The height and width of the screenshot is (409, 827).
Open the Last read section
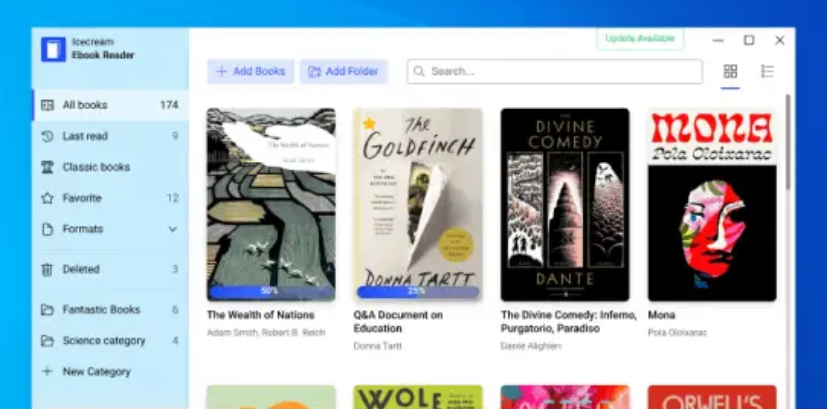110,136
